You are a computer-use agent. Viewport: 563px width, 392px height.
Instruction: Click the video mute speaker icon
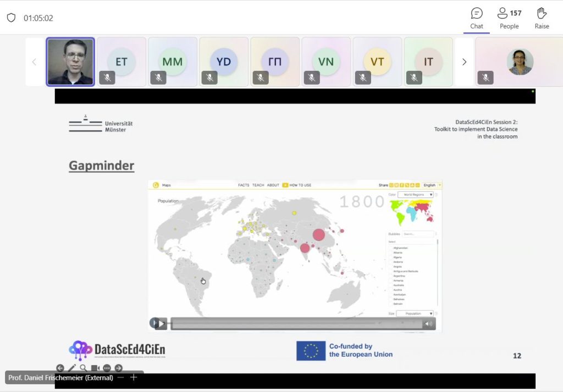click(x=428, y=324)
